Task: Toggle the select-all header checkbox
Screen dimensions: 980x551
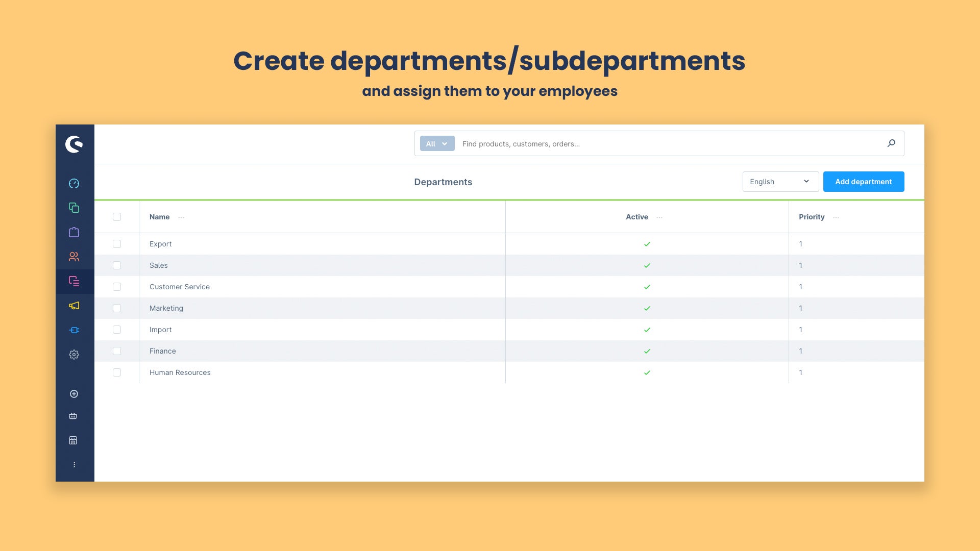Action: [117, 217]
